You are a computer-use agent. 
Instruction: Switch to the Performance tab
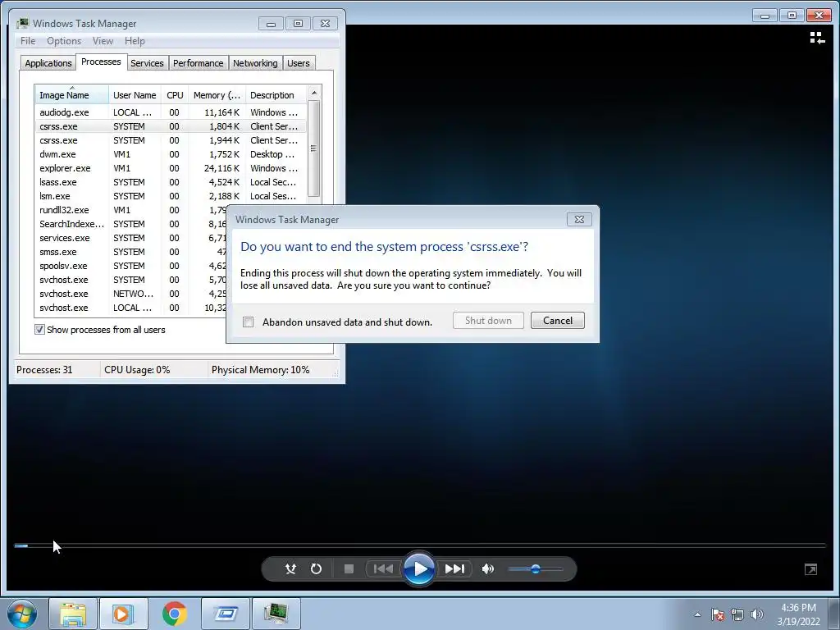(x=198, y=63)
